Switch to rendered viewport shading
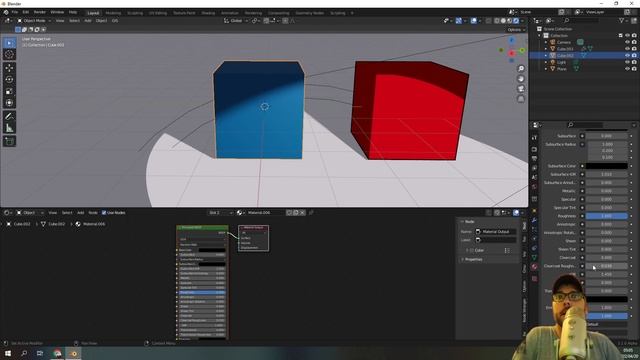 (x=516, y=20)
